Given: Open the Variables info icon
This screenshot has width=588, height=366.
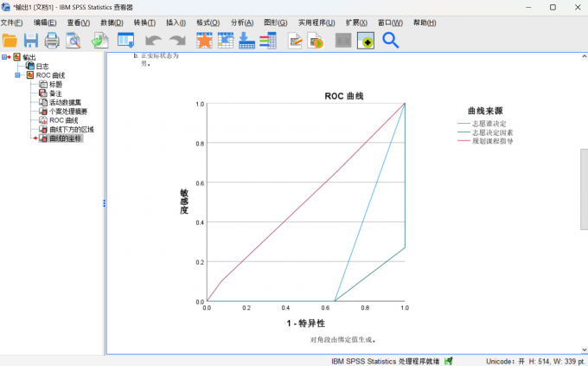Looking at the screenshot, I should (x=268, y=41).
